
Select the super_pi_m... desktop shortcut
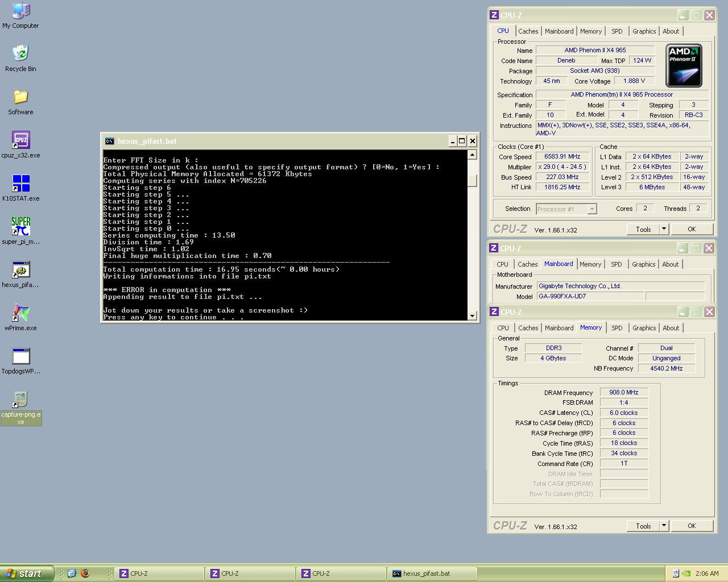[x=20, y=231]
